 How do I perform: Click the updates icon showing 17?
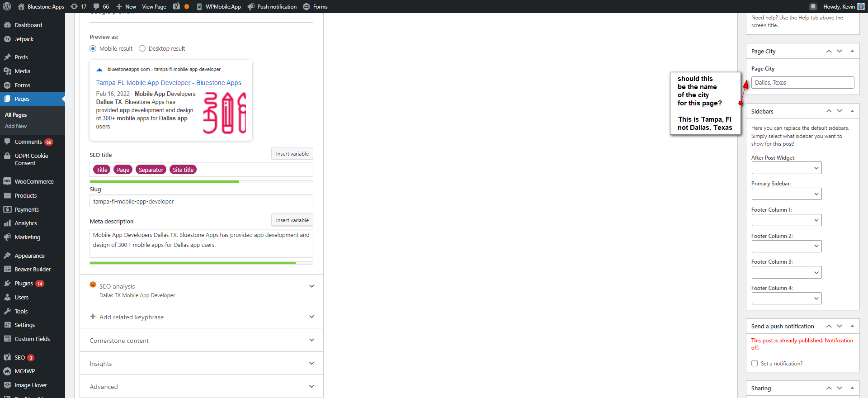[x=79, y=6]
